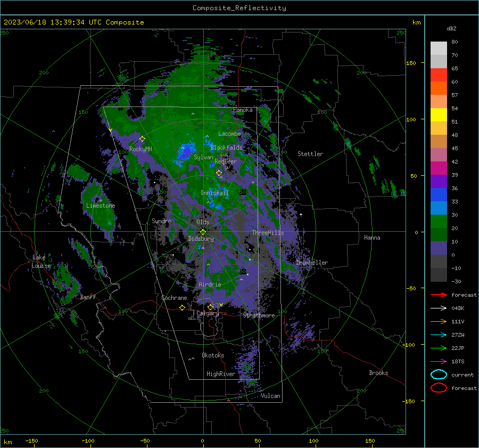Image resolution: width=479 pixels, height=448 pixels.
Task: Click the Ponoka city label
Action: (243, 110)
